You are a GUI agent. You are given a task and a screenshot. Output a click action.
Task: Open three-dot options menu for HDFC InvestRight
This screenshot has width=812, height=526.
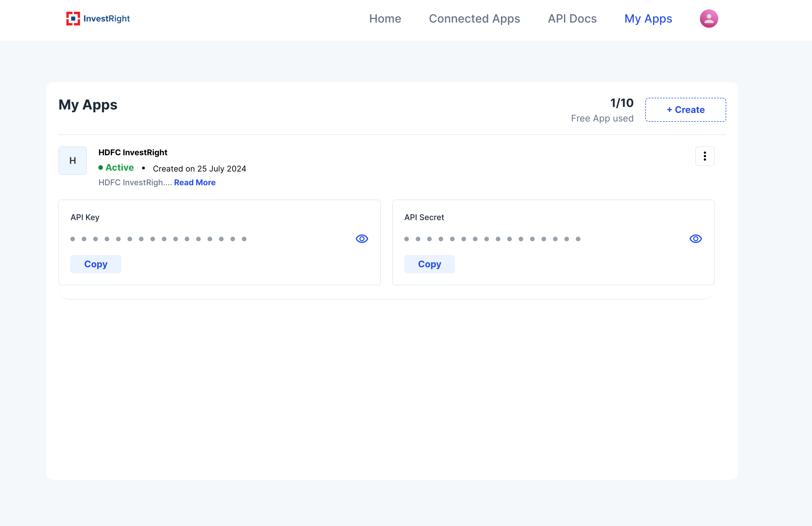coord(704,156)
